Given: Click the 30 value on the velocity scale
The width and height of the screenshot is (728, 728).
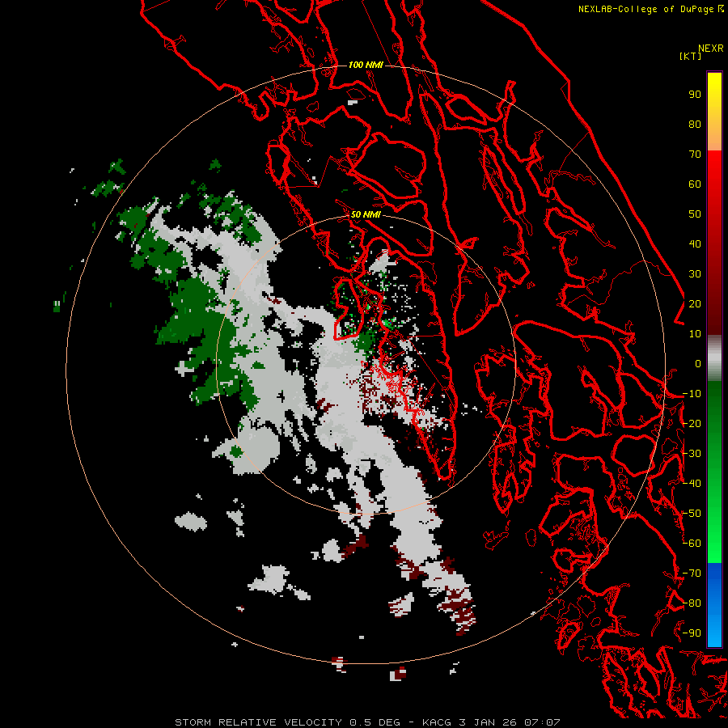Looking at the screenshot, I should pyautogui.click(x=695, y=274).
